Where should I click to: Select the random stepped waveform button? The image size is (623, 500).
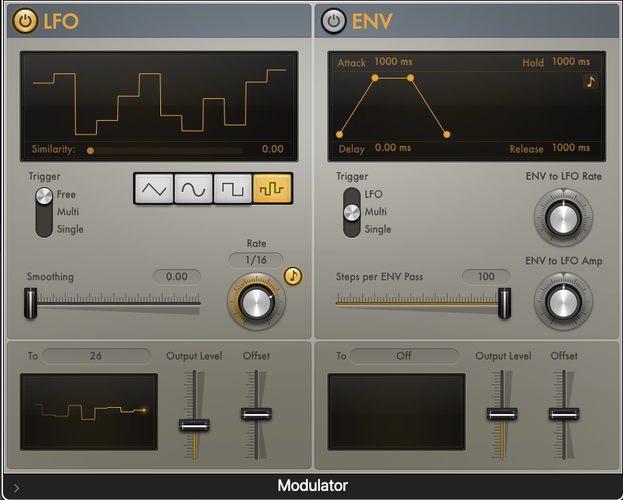point(272,189)
